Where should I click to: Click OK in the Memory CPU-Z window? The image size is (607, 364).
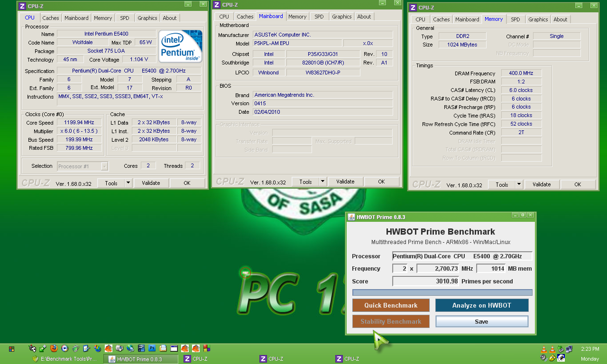pos(578,185)
